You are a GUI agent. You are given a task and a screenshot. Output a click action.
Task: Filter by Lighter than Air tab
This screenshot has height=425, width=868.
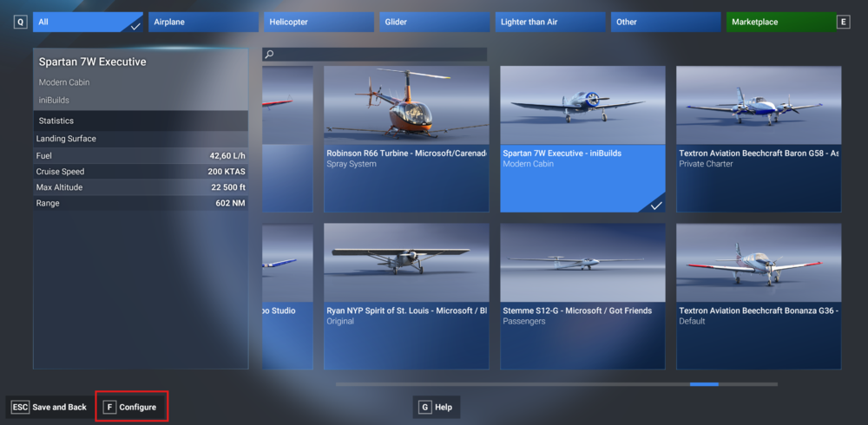point(549,22)
